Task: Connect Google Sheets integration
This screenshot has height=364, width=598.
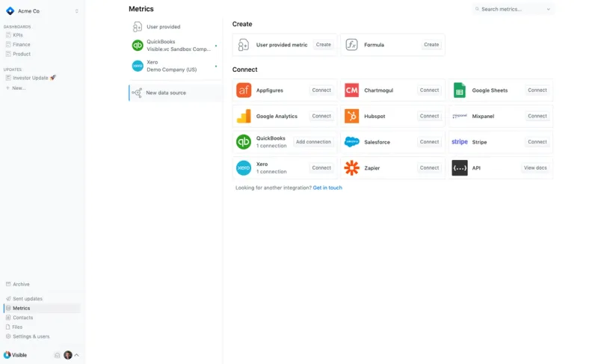Action: click(x=537, y=90)
